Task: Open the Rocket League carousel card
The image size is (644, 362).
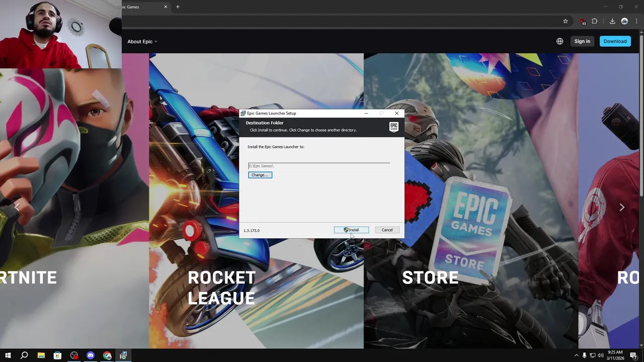Action: (256, 201)
